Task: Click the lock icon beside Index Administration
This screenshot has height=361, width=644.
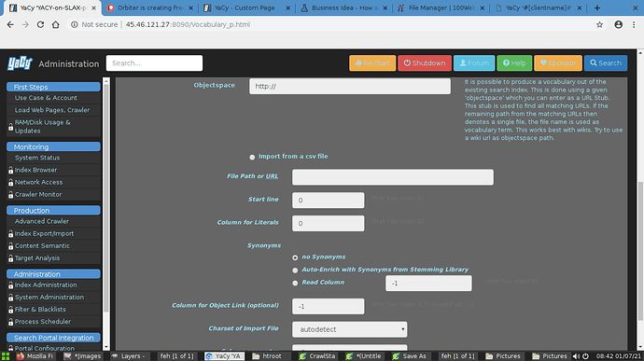Action: [x=10, y=285]
